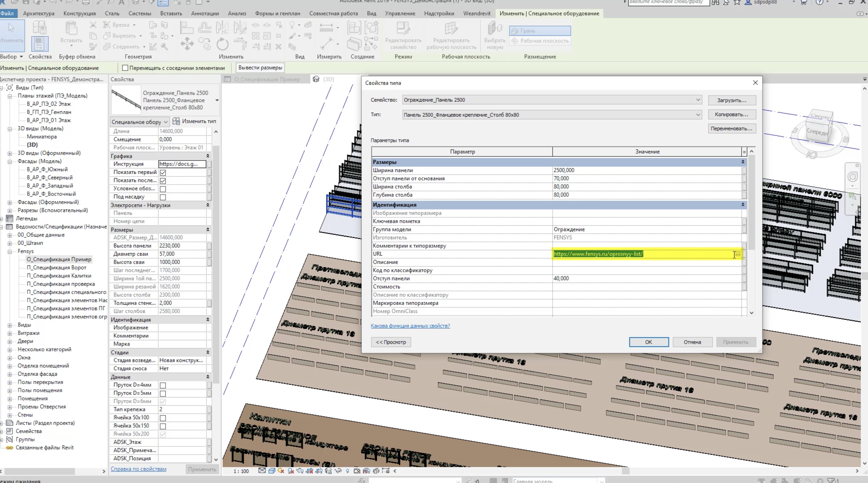Screen dimensions: 868x483
Task: Open the Type dropdown in dialog
Action: tap(698, 115)
